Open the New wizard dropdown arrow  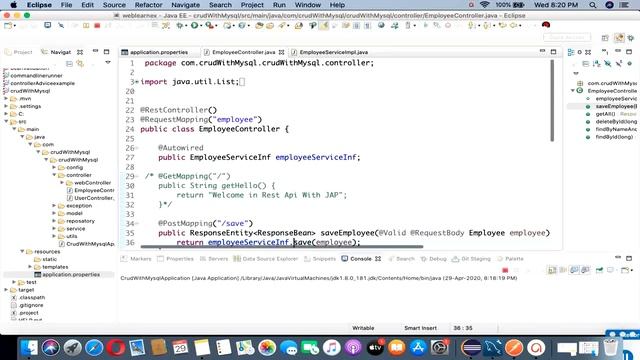15,26
